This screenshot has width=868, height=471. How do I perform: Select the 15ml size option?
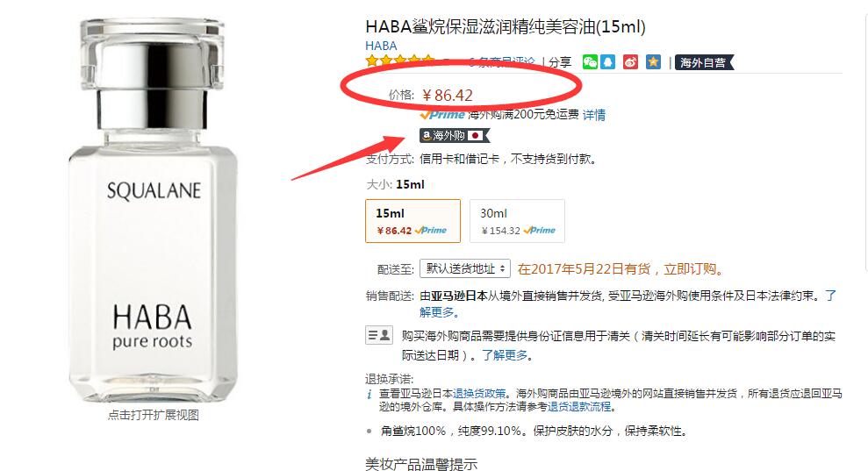click(413, 221)
